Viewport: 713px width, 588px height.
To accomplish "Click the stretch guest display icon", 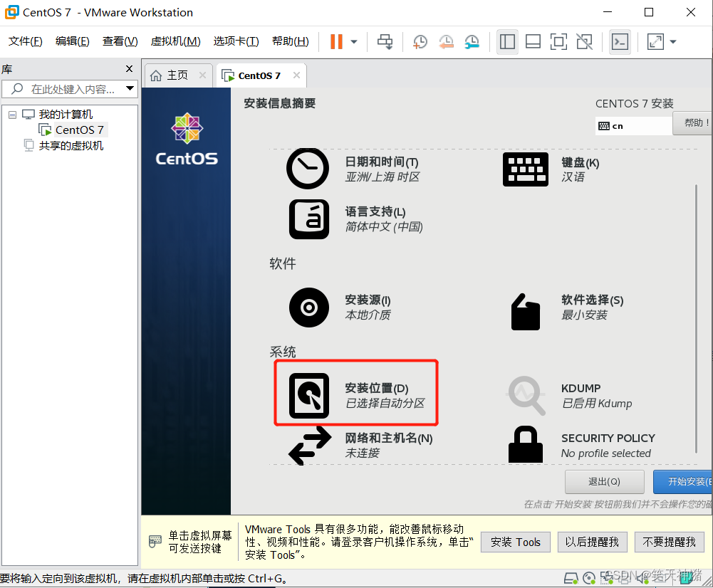I will pos(655,42).
